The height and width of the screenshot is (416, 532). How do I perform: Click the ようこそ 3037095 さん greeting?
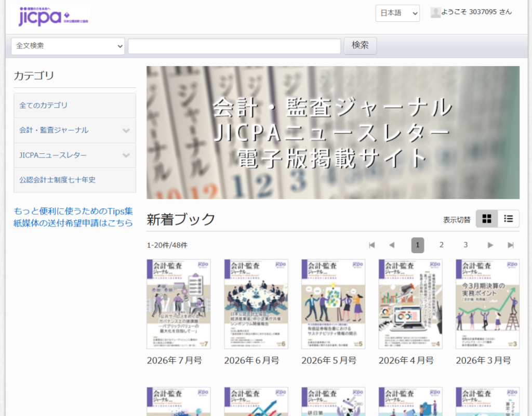tap(476, 12)
